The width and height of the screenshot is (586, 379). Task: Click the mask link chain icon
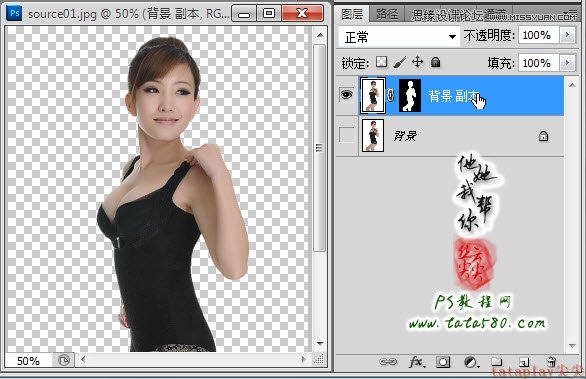pos(391,96)
